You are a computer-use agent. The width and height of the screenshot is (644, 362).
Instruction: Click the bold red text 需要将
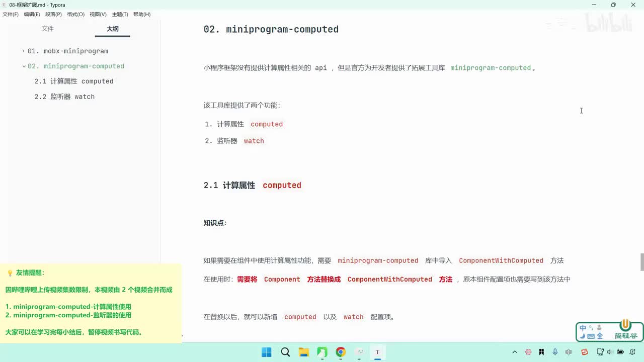click(247, 279)
